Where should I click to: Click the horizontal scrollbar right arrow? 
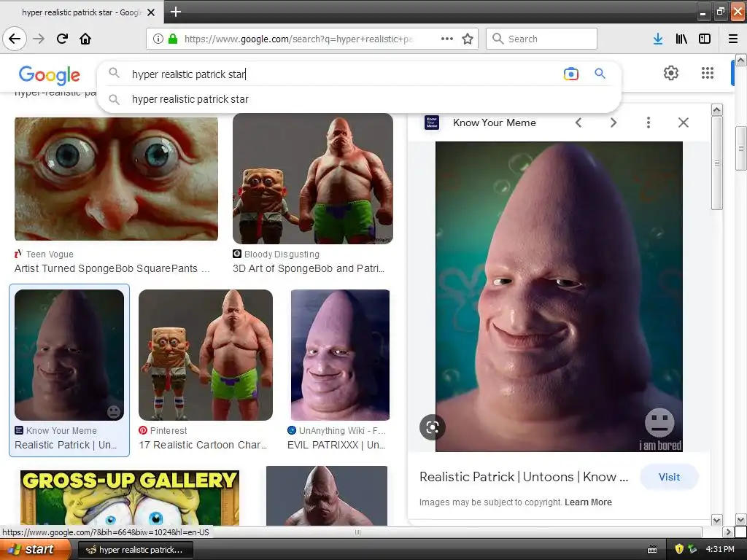(x=728, y=532)
